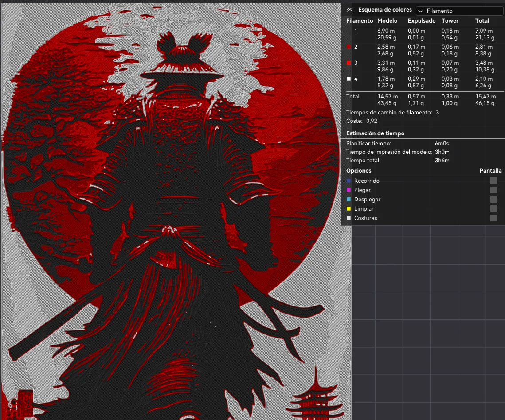Select the Recorrido option label
This screenshot has height=420, width=505.
(367, 181)
